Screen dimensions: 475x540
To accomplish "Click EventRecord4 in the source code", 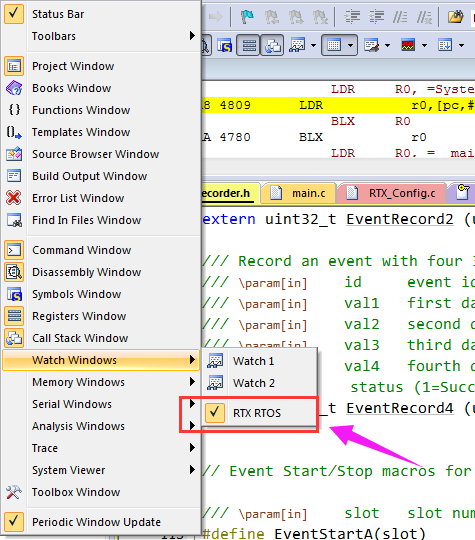I will (x=400, y=408).
